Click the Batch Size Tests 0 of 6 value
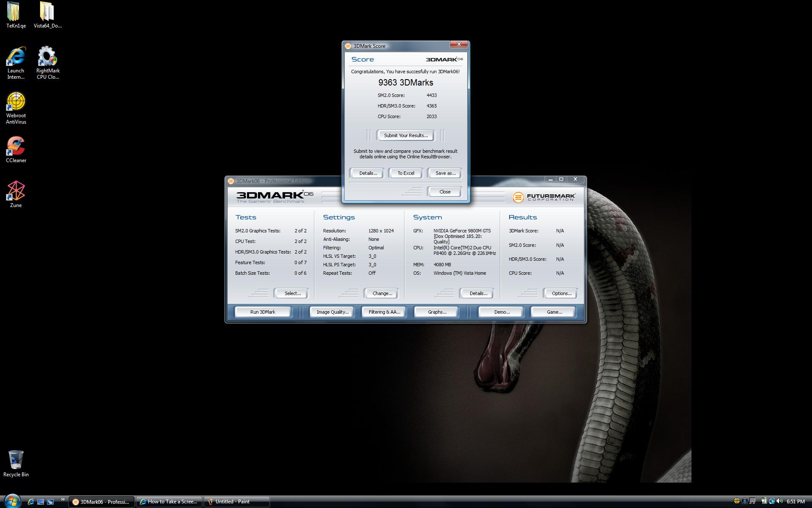The width and height of the screenshot is (812, 508). coord(300,273)
